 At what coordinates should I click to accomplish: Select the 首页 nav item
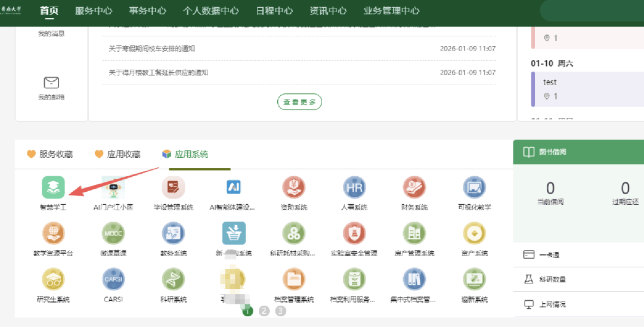pos(49,11)
